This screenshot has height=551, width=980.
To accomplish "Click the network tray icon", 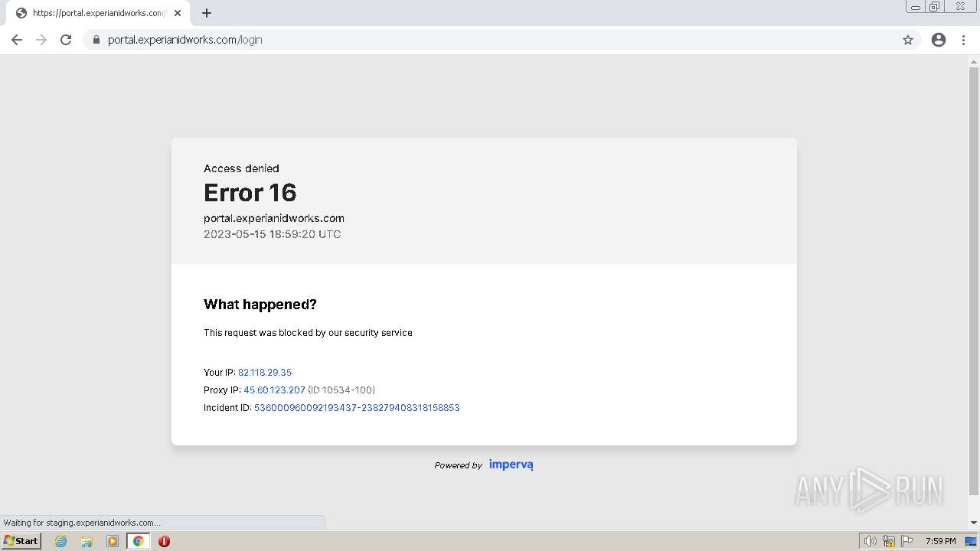I will (889, 541).
